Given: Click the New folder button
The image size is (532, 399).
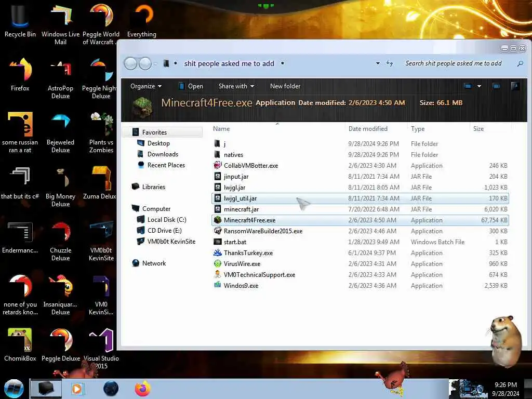Looking at the screenshot, I should tap(285, 86).
